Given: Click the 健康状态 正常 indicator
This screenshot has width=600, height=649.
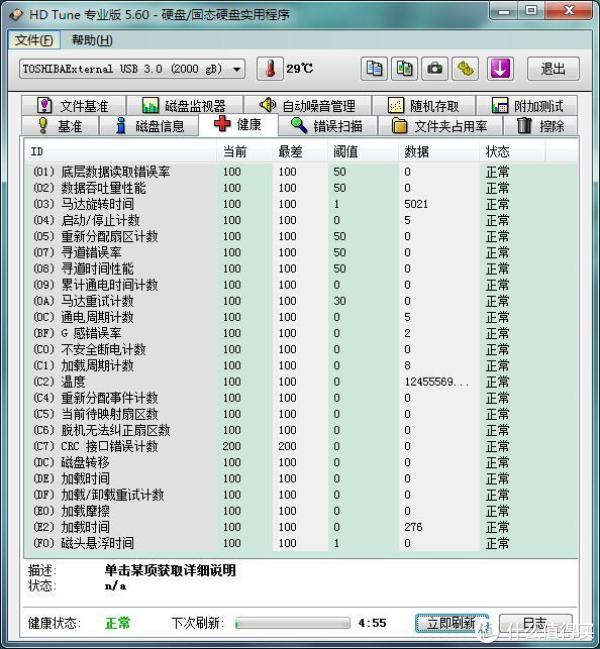Looking at the screenshot, I should tap(118, 623).
